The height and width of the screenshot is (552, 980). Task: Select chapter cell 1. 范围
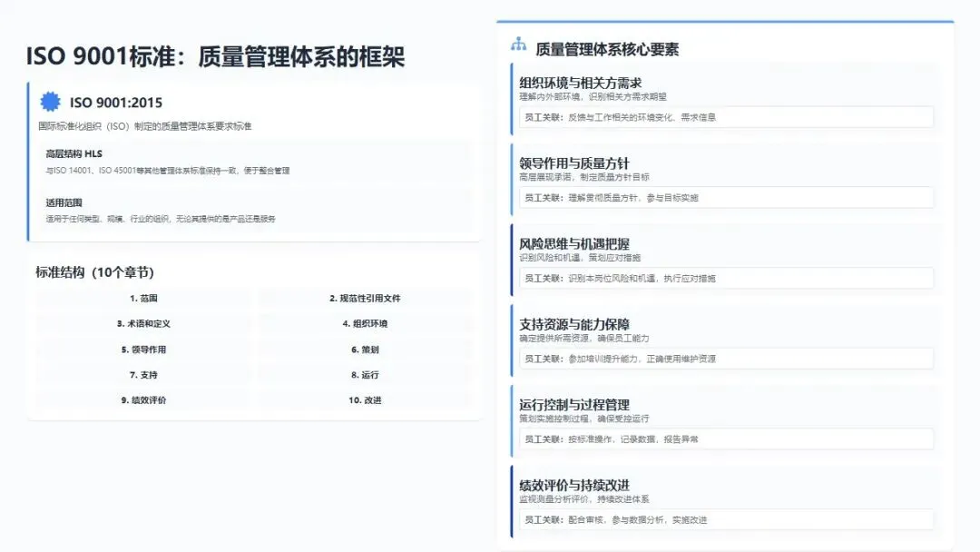click(143, 298)
